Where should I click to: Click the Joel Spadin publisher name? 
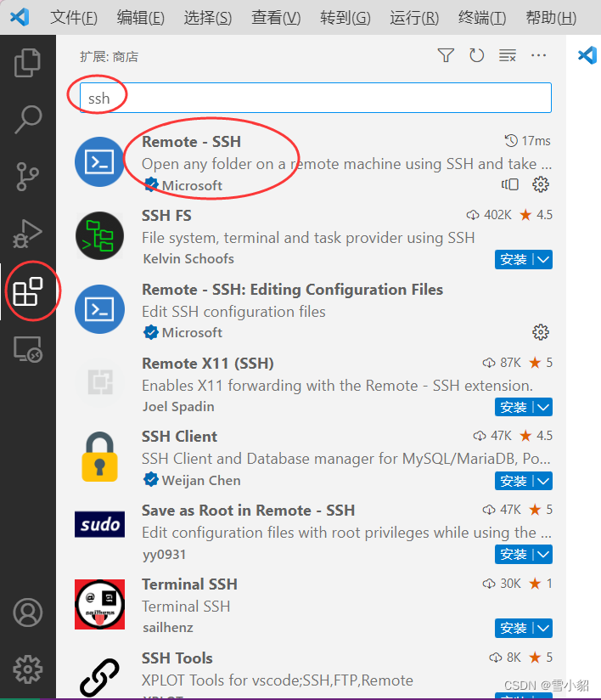pos(178,407)
